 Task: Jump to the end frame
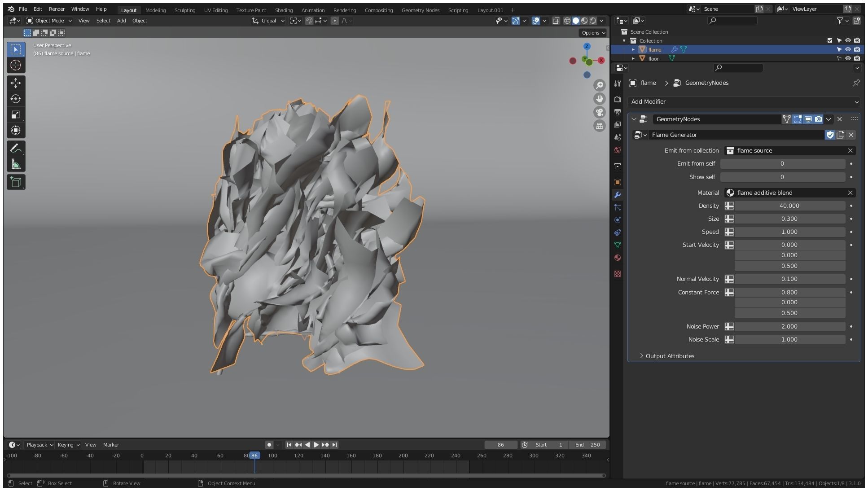[x=335, y=445]
